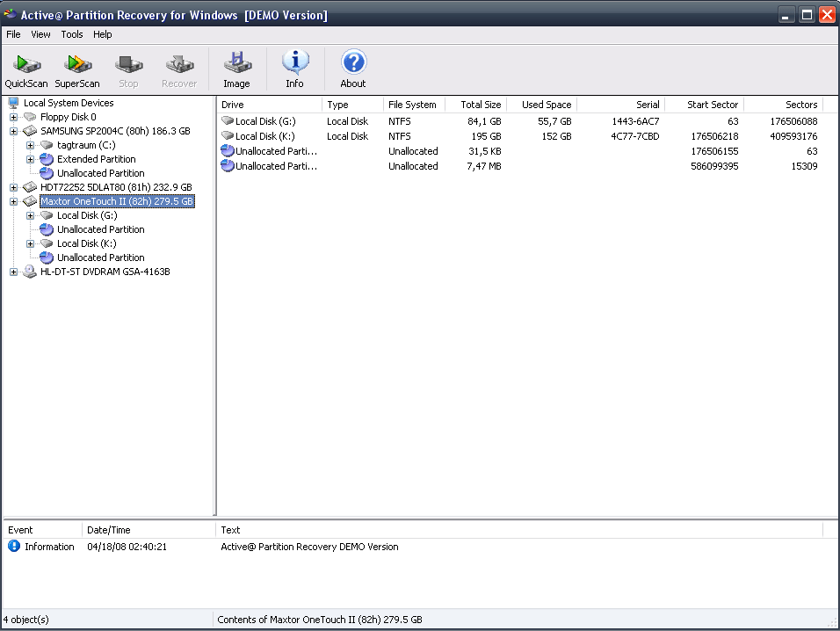Click the 31,5 KB unallocated partition icon
Screen dimensions: 840x631
[x=228, y=151]
